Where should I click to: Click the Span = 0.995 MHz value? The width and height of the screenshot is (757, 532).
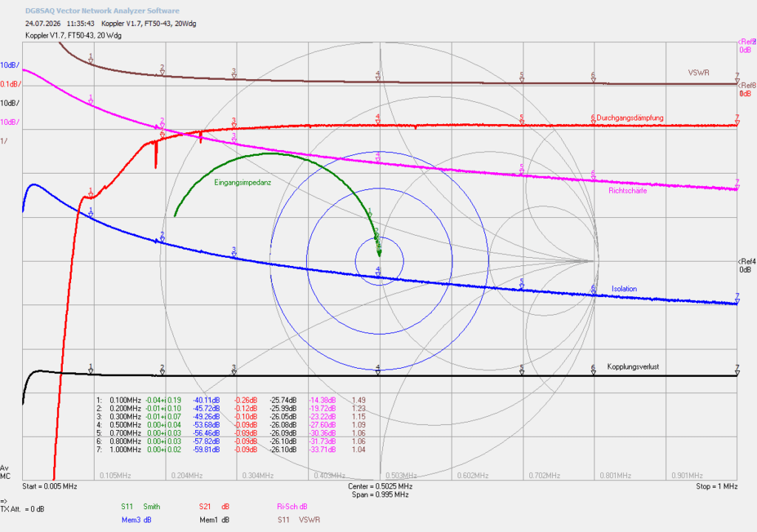point(381,495)
